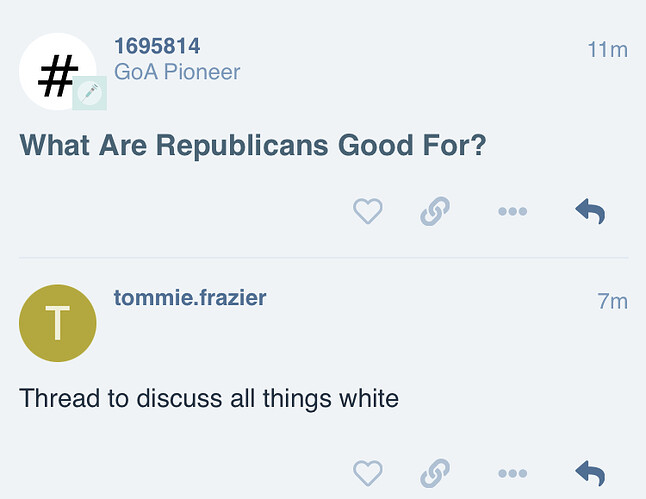The width and height of the screenshot is (646, 499).
Task: Show more options on tommie.frazier's reply
Action: pos(512,473)
